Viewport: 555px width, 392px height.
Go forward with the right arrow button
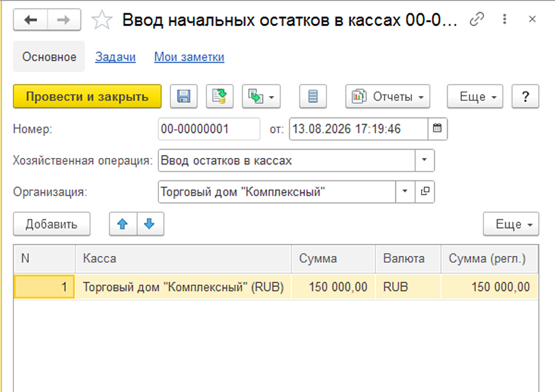point(63,20)
